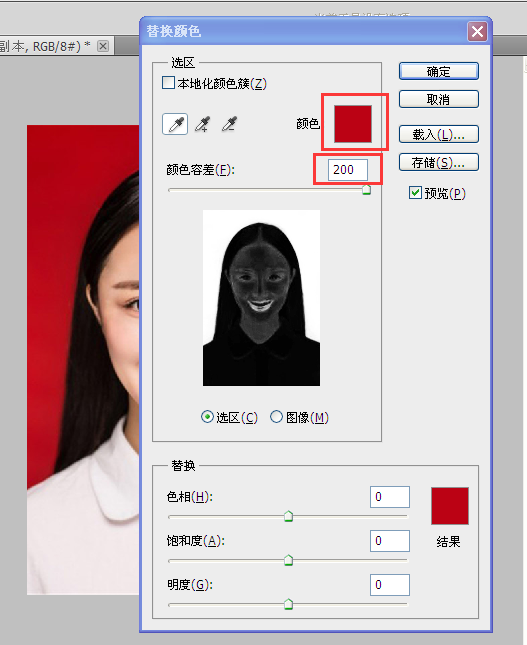Select the Add to Sample eyedropper
527x645 pixels.
pyautogui.click(x=202, y=124)
